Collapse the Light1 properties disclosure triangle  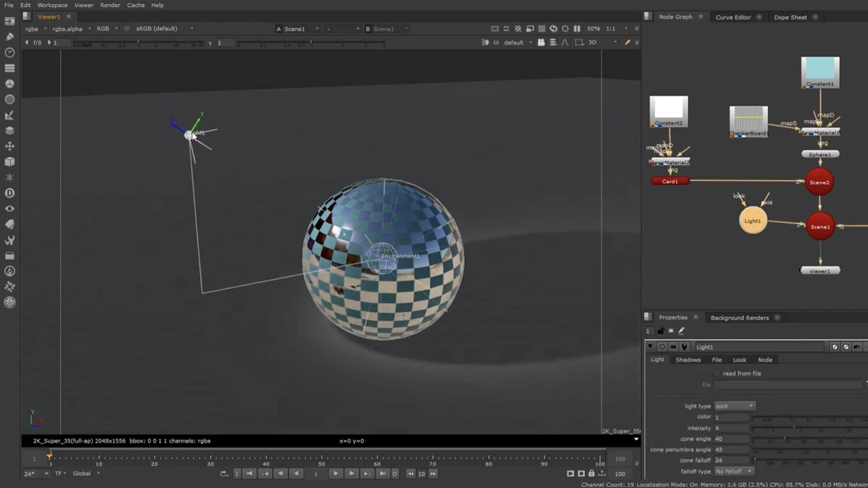(650, 347)
